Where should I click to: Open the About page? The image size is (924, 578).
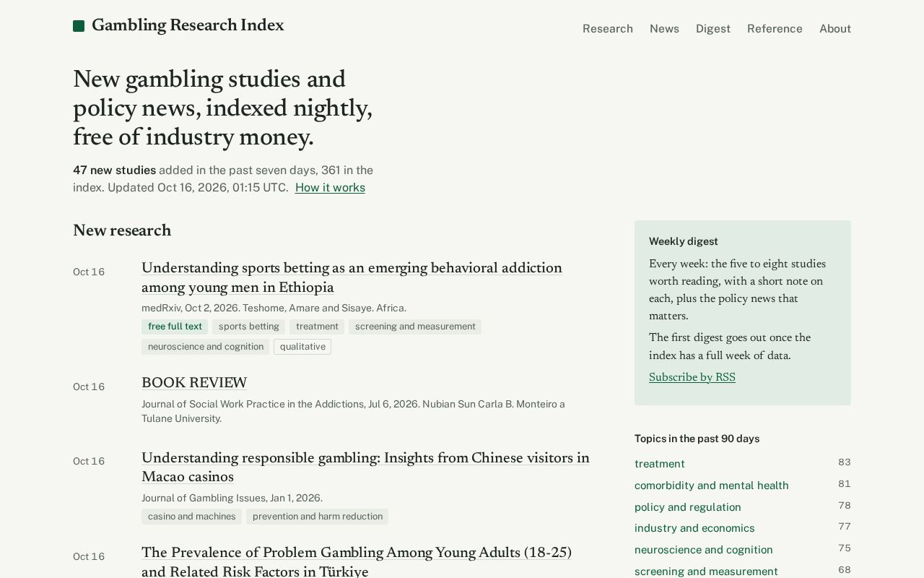(x=835, y=29)
